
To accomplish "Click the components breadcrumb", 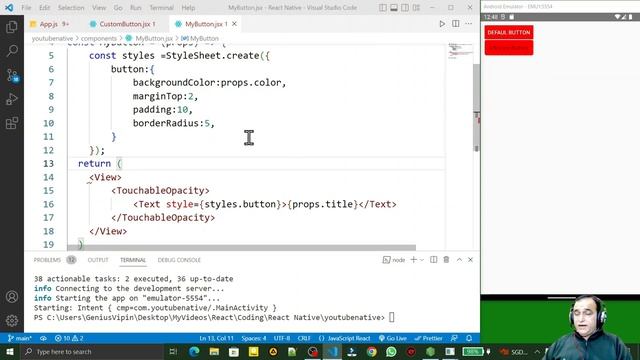I will (x=99, y=38).
